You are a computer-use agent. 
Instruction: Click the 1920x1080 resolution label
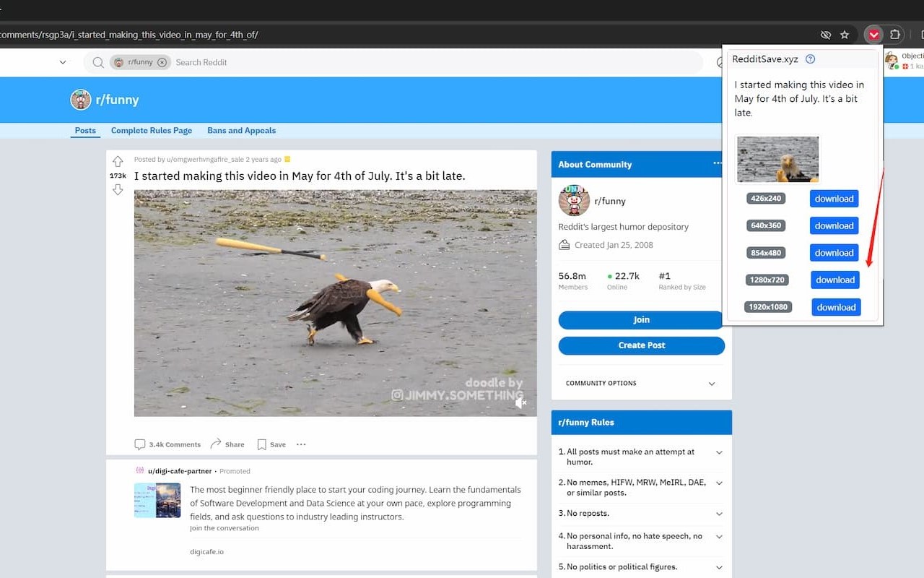(x=768, y=307)
